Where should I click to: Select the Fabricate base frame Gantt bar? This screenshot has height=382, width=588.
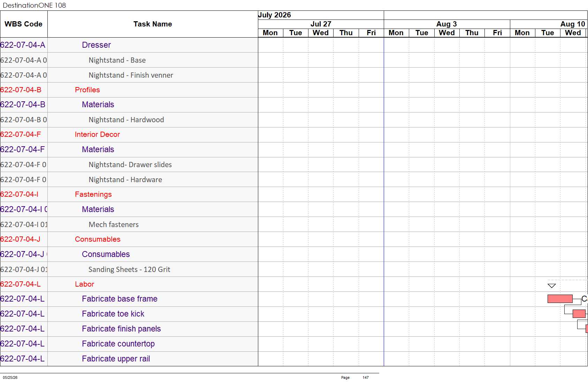tap(560, 299)
